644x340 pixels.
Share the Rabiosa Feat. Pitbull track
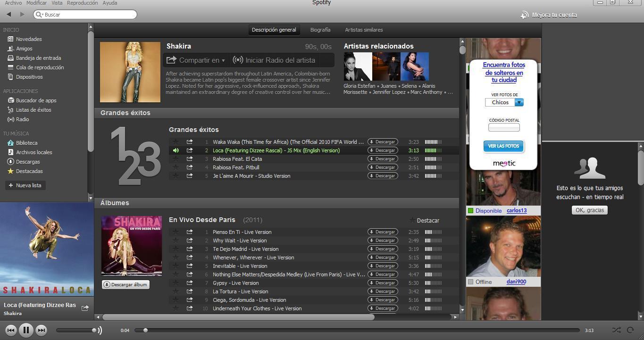190,167
